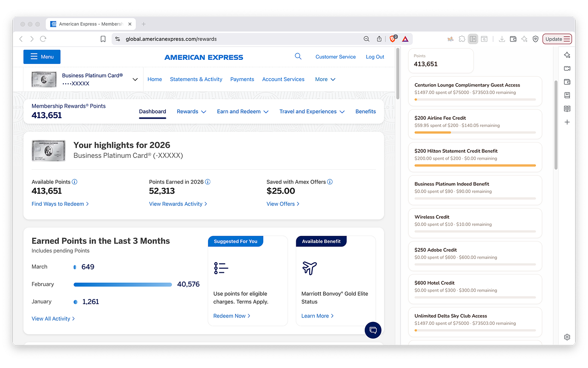The height and width of the screenshot is (368, 588).
Task: Open Bookmarks icon in the side strip
Action: click(x=567, y=95)
